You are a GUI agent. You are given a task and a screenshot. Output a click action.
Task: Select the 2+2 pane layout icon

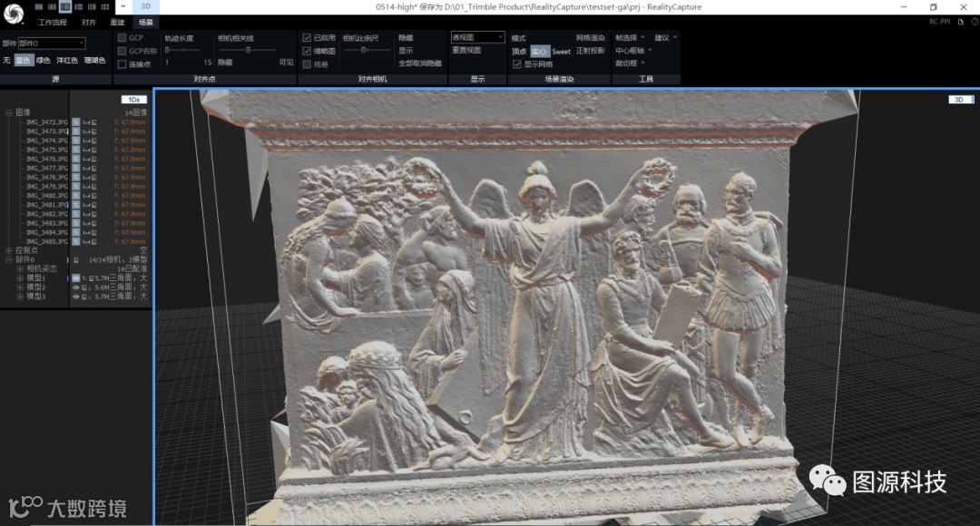92,7
